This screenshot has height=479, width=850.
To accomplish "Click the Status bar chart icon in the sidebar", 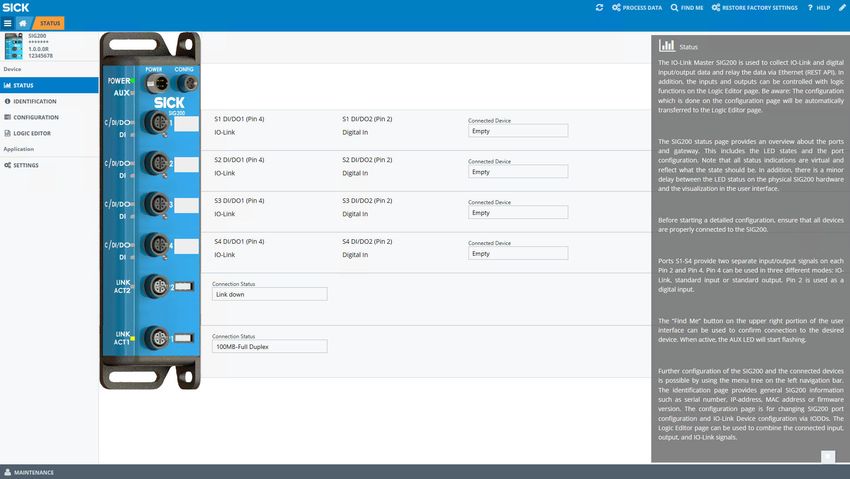I will click(7, 85).
